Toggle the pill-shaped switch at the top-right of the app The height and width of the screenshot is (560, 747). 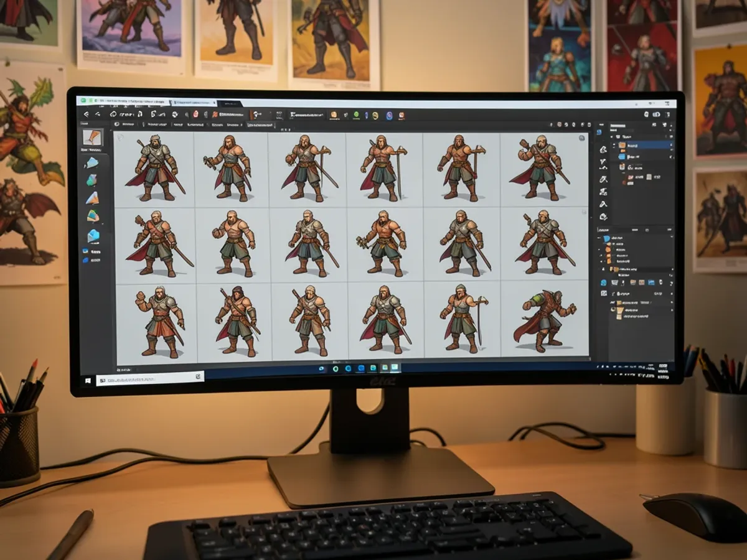click(656, 114)
